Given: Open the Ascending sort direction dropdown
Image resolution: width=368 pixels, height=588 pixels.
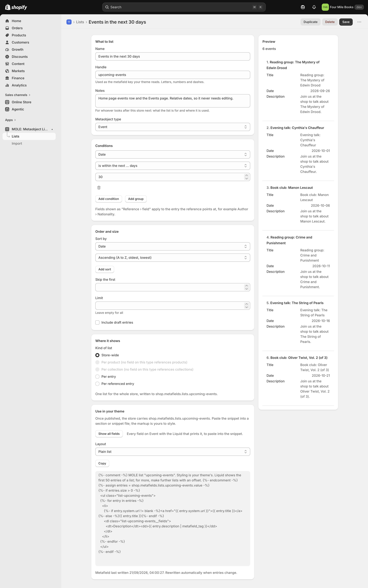Looking at the screenshot, I should [x=172, y=257].
